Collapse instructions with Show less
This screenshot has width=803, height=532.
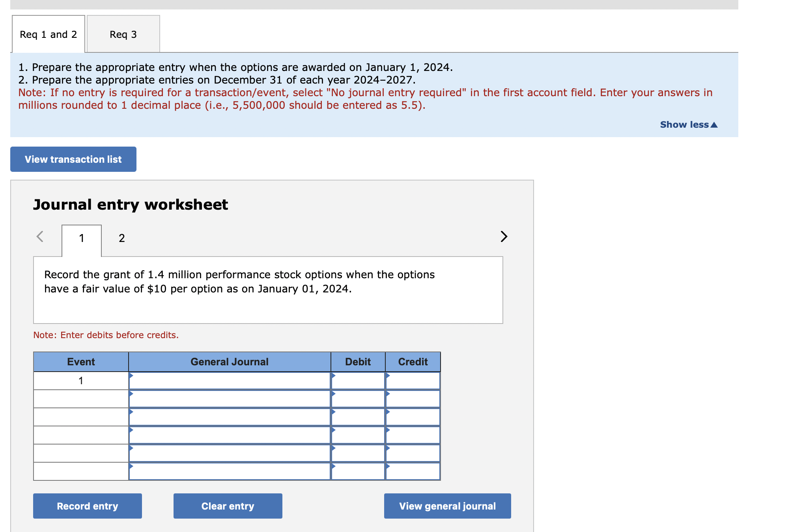click(688, 125)
